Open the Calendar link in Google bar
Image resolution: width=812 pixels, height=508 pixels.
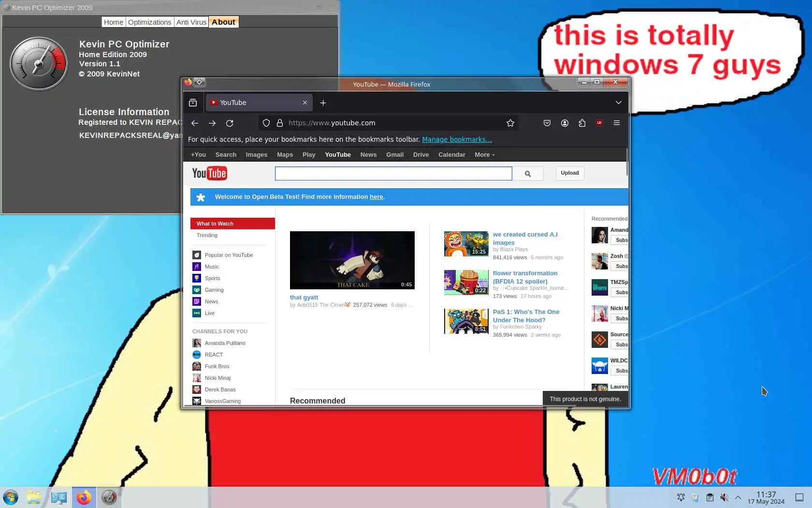pos(451,155)
